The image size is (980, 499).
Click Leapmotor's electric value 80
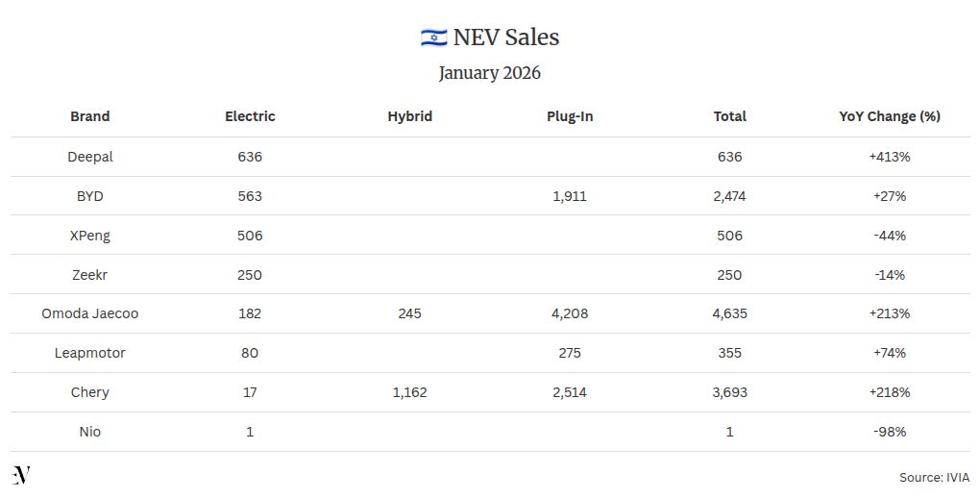tap(250, 353)
